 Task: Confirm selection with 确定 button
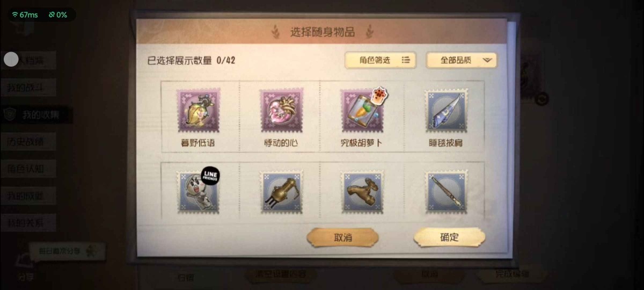click(x=450, y=237)
